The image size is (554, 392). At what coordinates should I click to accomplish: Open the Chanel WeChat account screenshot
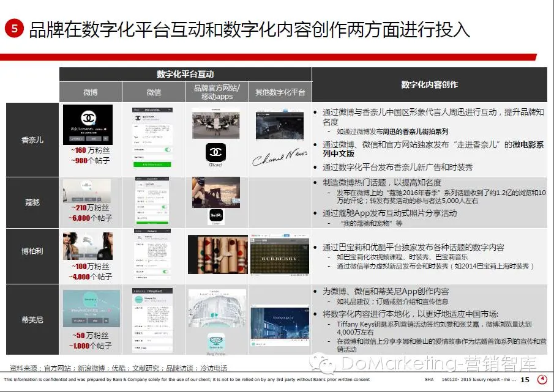(152, 138)
